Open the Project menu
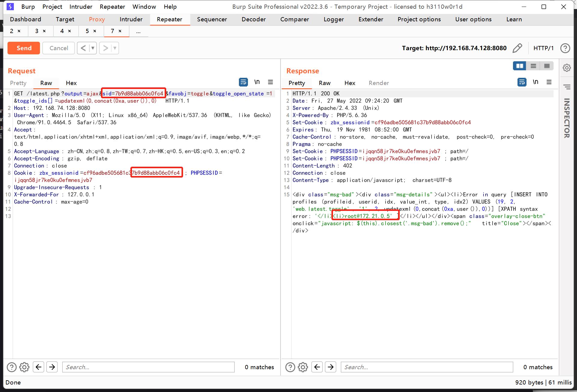The height and width of the screenshot is (392, 577). pyautogui.click(x=52, y=7)
